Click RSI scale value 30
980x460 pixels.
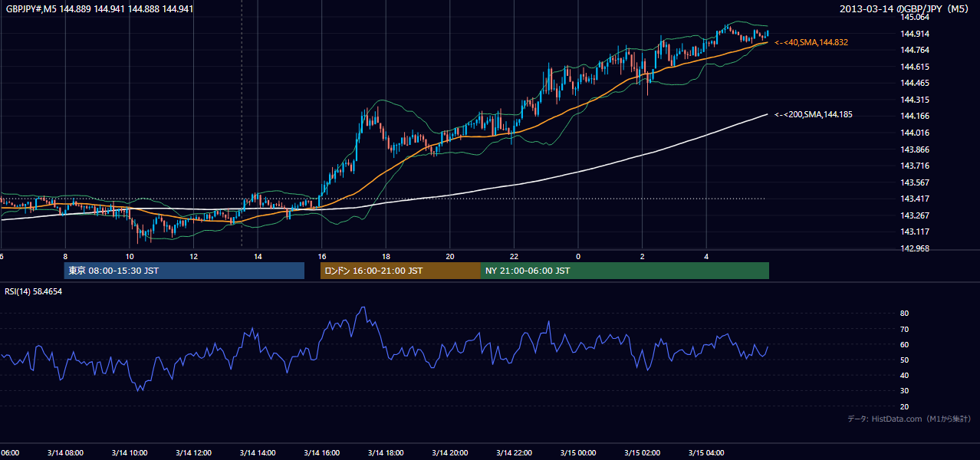[x=905, y=391]
